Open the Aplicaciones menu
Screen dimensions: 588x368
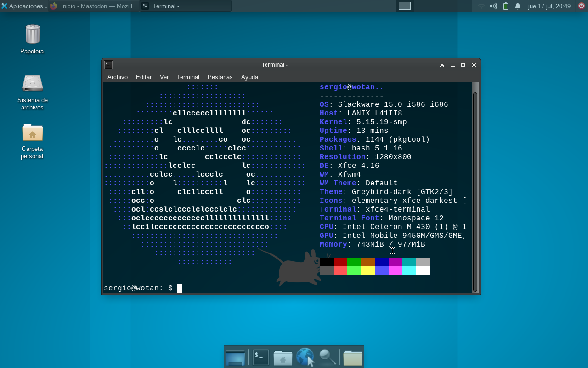click(x=22, y=6)
